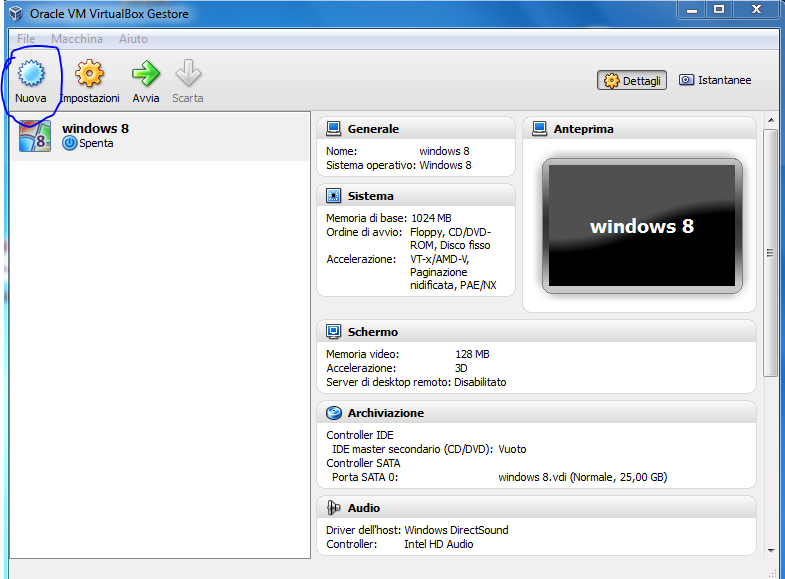785x579 pixels.
Task: Click the Archiviazione section title
Action: coord(385,413)
